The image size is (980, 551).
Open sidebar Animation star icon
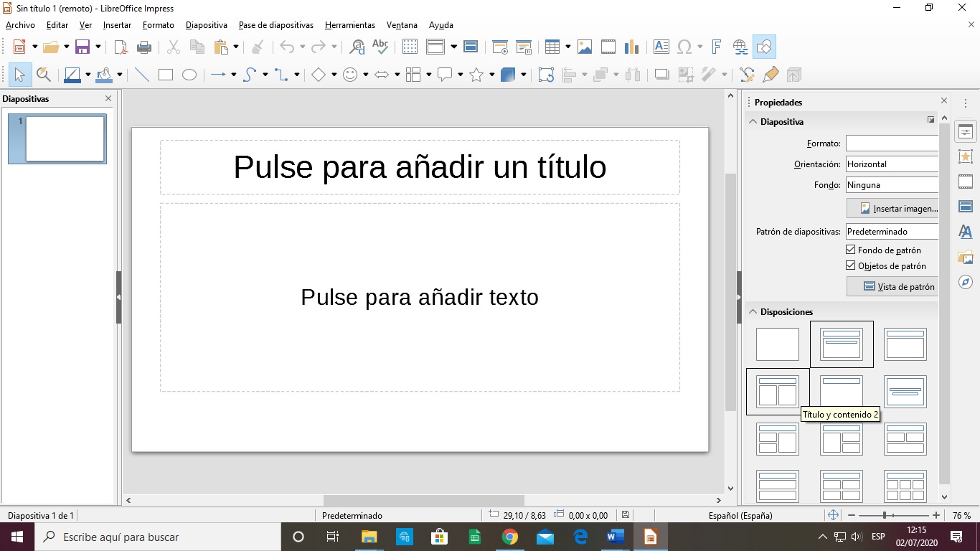966,156
